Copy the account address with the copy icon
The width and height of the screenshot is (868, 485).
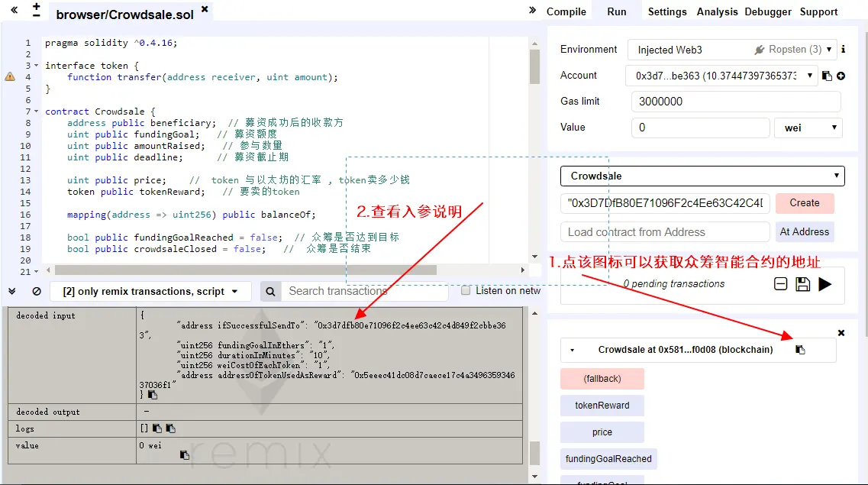coord(827,76)
